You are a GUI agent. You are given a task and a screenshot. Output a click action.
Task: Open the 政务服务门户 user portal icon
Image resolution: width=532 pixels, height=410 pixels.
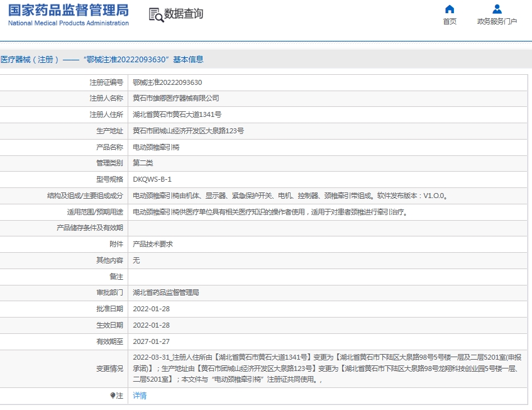click(497, 9)
